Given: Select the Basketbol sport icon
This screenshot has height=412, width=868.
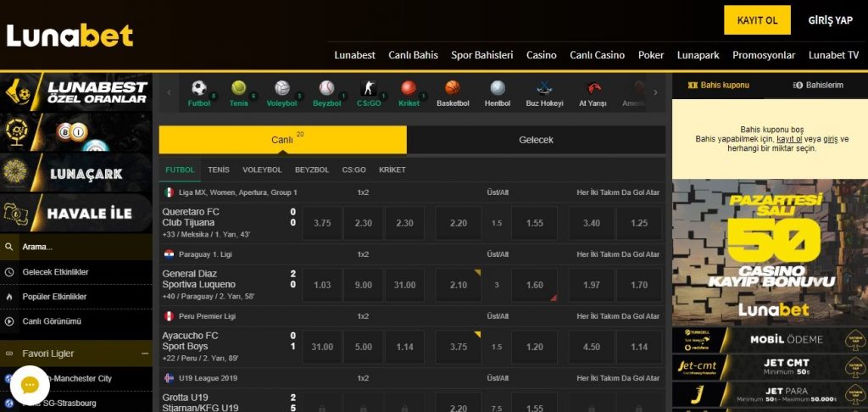Looking at the screenshot, I should (x=453, y=88).
